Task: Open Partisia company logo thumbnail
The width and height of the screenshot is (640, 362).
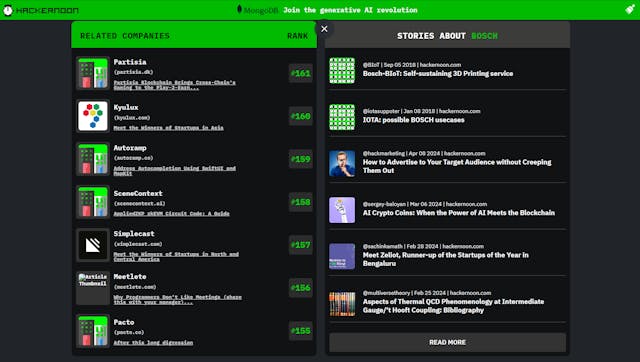Action: click(93, 73)
